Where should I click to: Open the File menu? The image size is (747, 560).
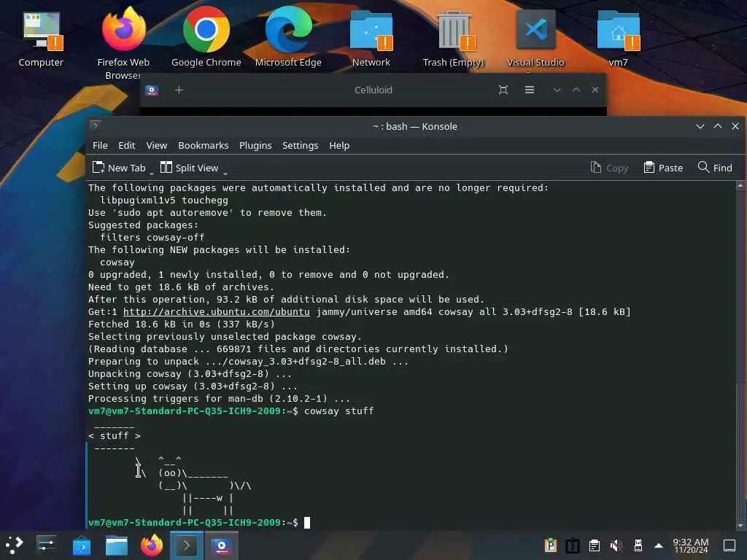click(100, 145)
